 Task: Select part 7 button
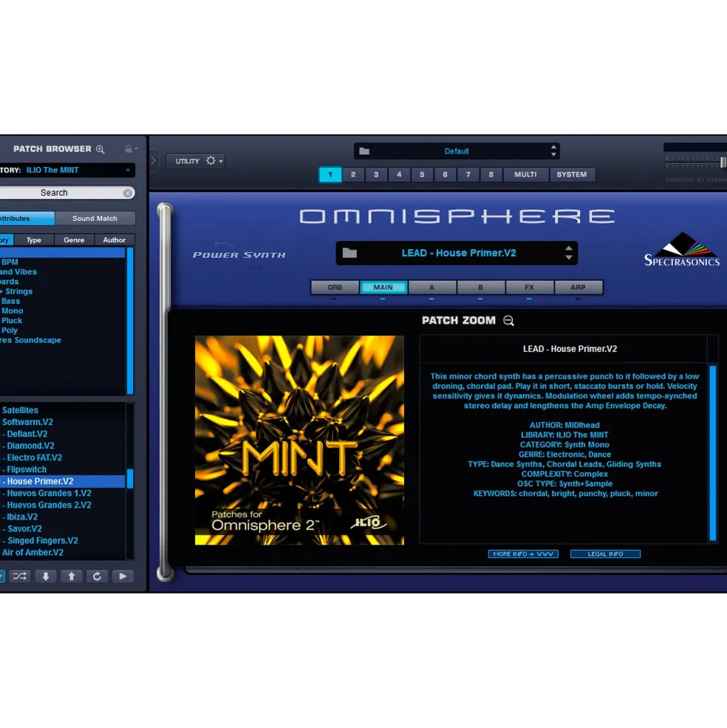pos(468,174)
